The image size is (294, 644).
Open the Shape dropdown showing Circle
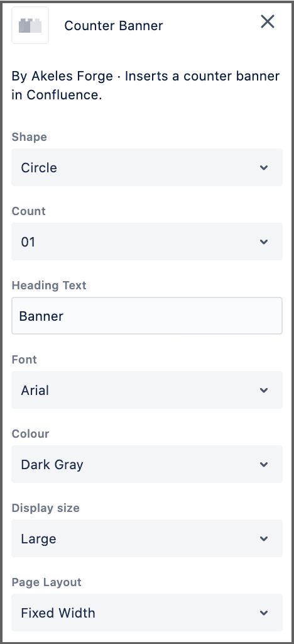pos(147,167)
